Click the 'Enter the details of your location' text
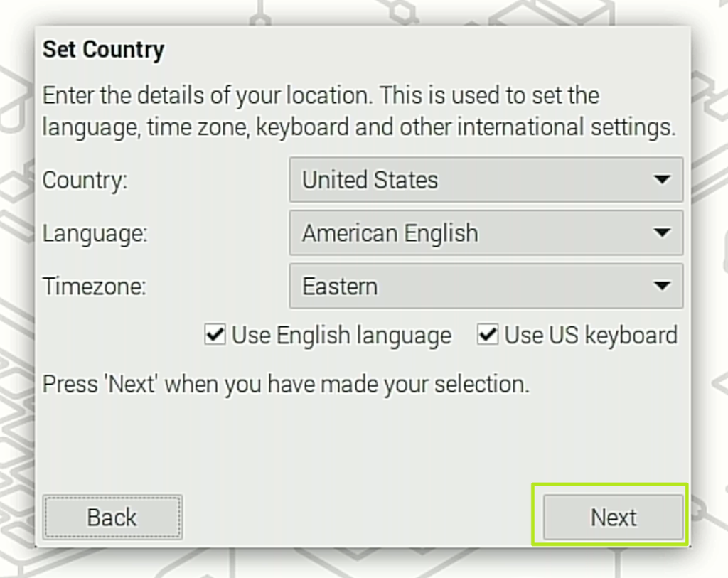728x578 pixels. point(320,95)
